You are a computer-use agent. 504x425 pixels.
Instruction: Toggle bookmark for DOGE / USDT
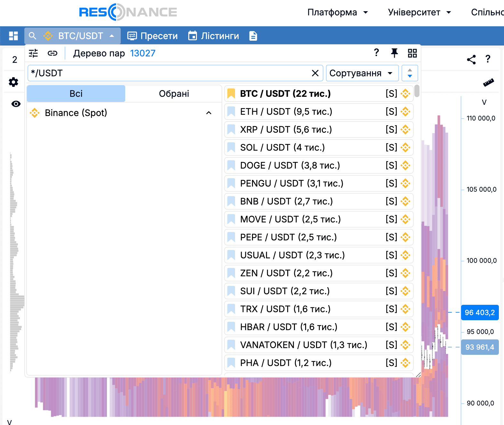point(231,165)
